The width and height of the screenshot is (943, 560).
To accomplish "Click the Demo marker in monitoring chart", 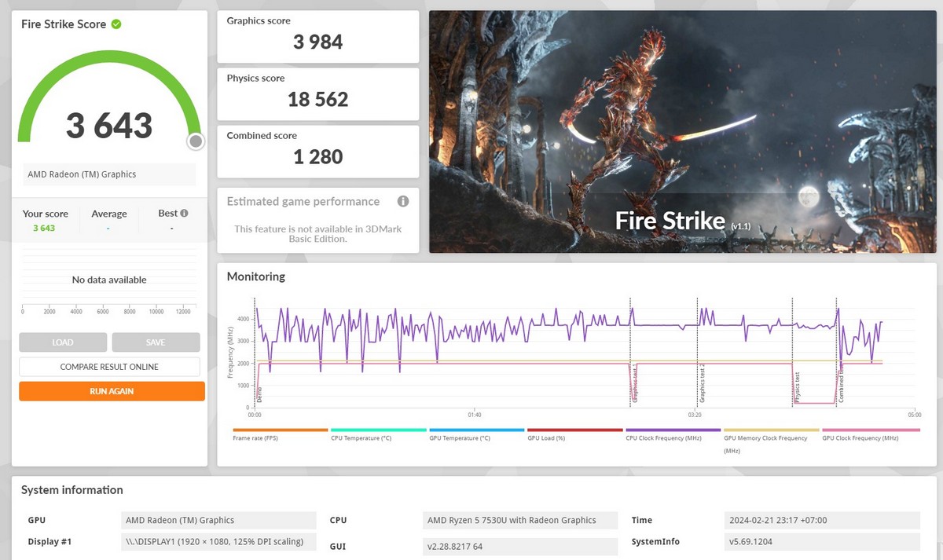I will click(x=259, y=395).
